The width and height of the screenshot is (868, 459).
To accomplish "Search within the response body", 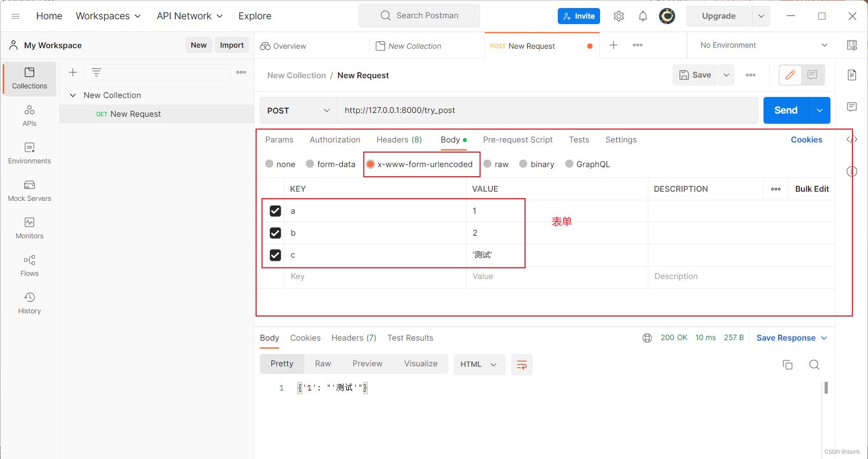I will (814, 365).
